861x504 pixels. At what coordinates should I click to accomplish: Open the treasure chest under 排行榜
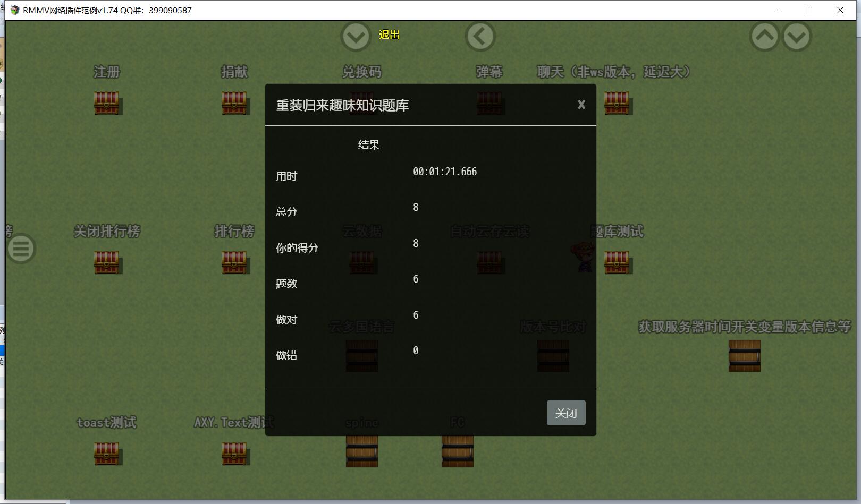[x=234, y=262]
